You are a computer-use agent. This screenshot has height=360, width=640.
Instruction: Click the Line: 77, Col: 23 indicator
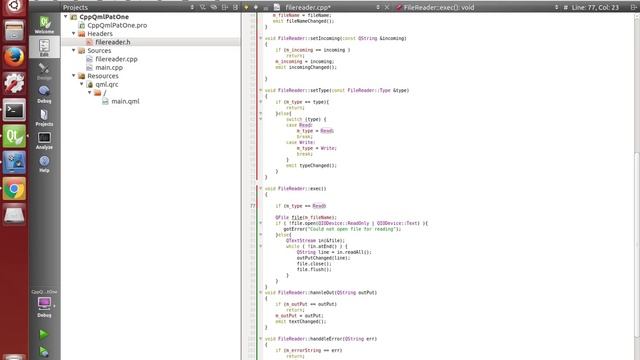point(595,7)
